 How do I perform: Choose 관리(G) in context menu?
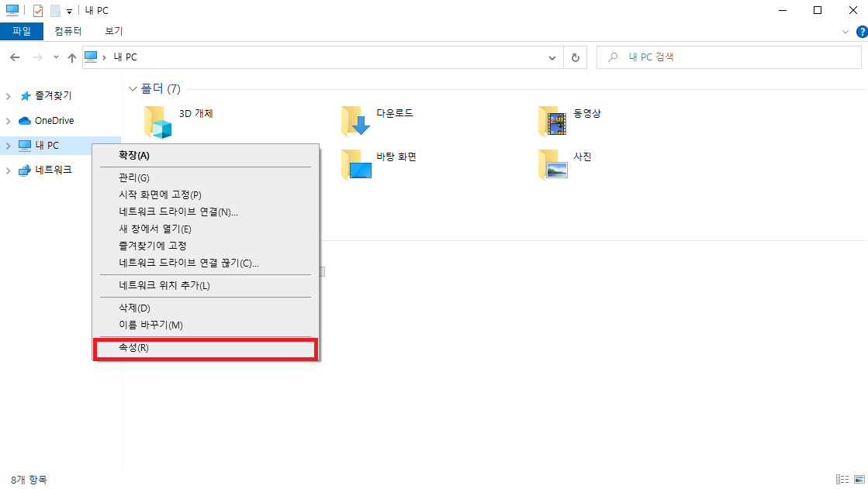point(206,177)
